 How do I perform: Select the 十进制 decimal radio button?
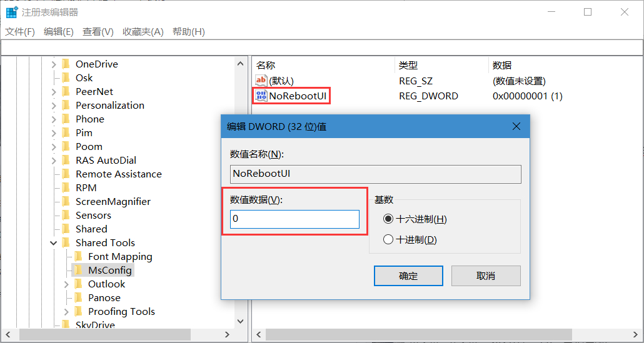coord(388,239)
